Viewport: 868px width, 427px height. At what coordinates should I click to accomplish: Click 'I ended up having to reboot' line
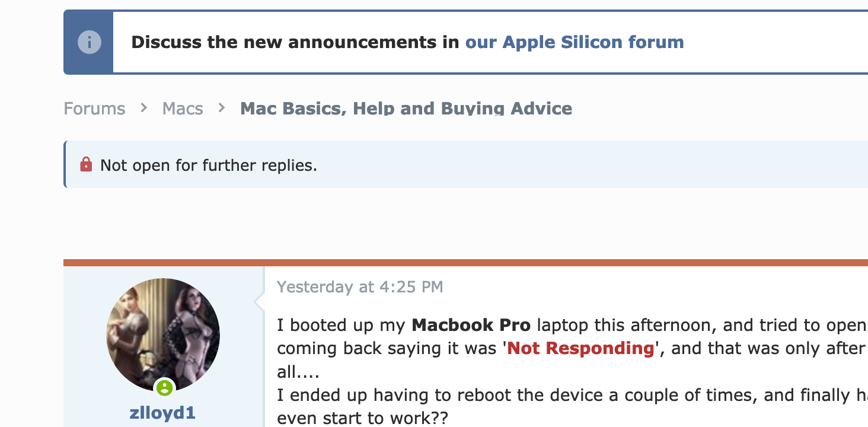(534, 395)
